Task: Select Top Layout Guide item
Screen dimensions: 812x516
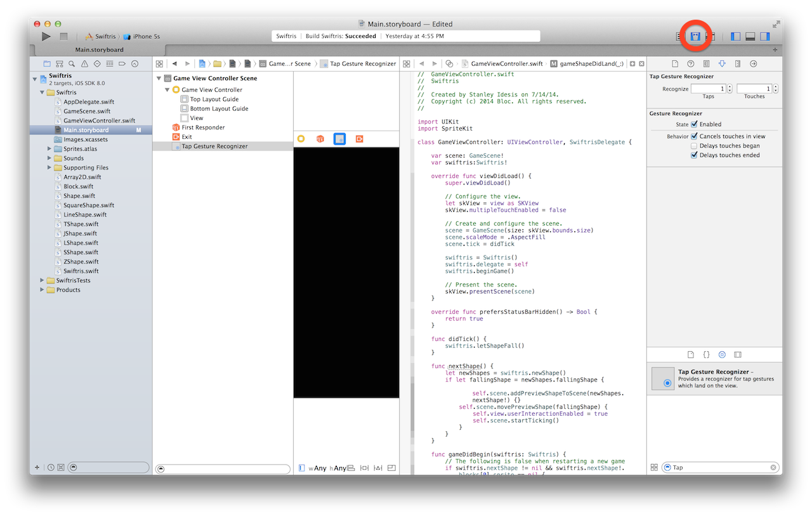Action: tap(214, 99)
